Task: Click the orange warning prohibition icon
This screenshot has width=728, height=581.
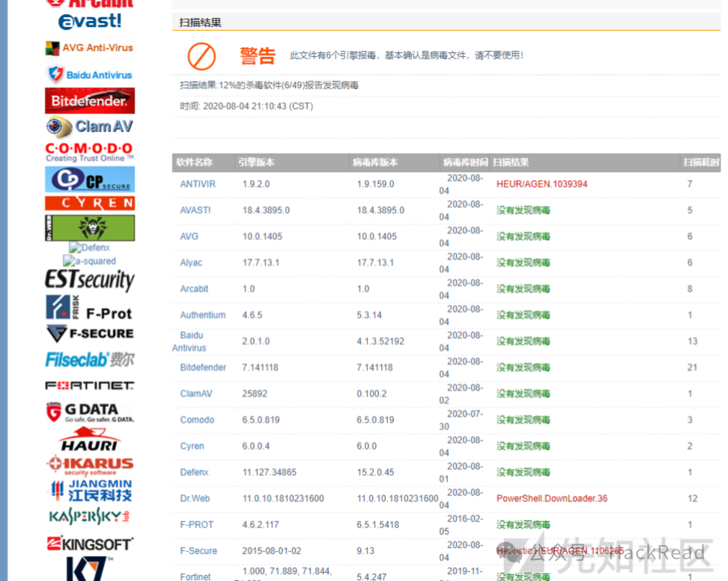Action: click(x=201, y=56)
